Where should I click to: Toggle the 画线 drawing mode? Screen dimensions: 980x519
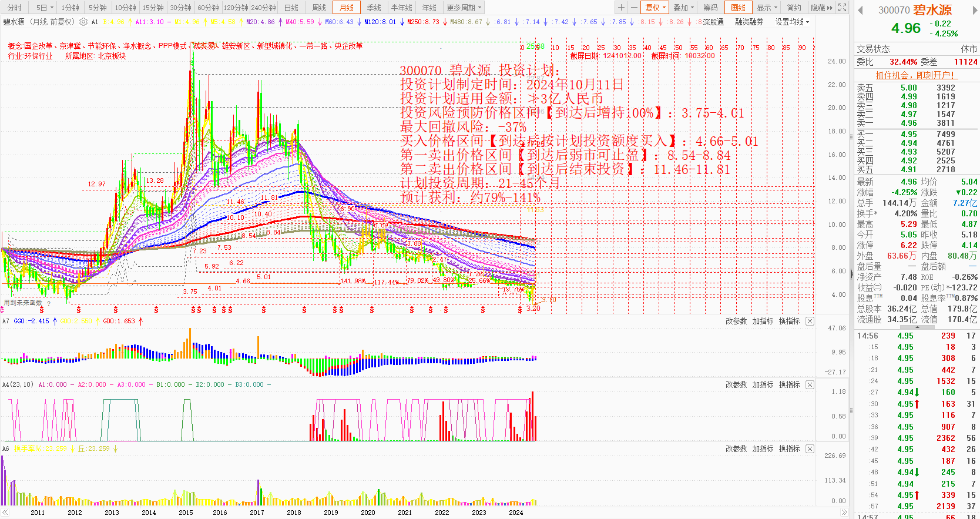tap(738, 8)
